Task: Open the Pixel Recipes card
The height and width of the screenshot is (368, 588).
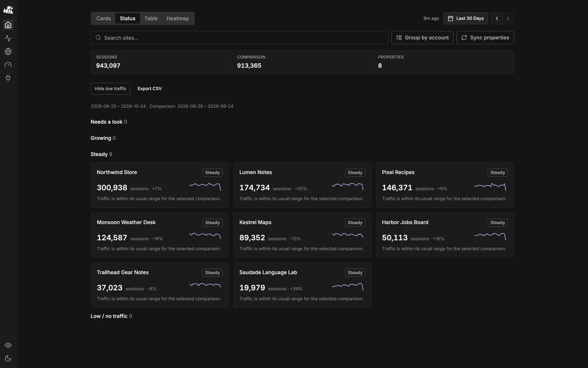Action: coord(445,185)
